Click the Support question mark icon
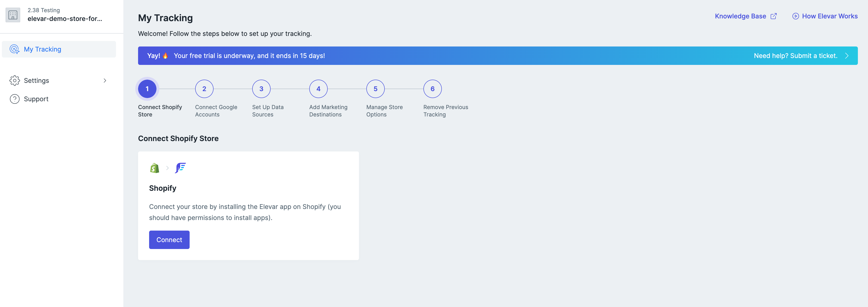 pos(14,99)
